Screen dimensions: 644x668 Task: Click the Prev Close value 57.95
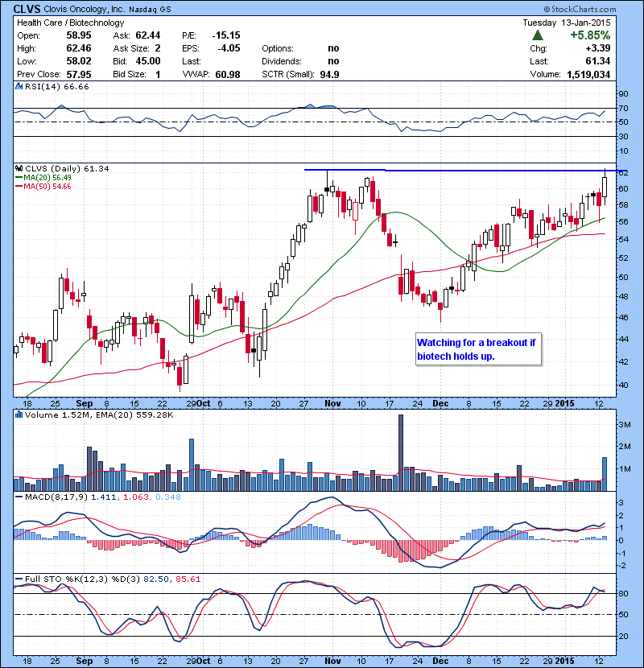click(x=79, y=74)
